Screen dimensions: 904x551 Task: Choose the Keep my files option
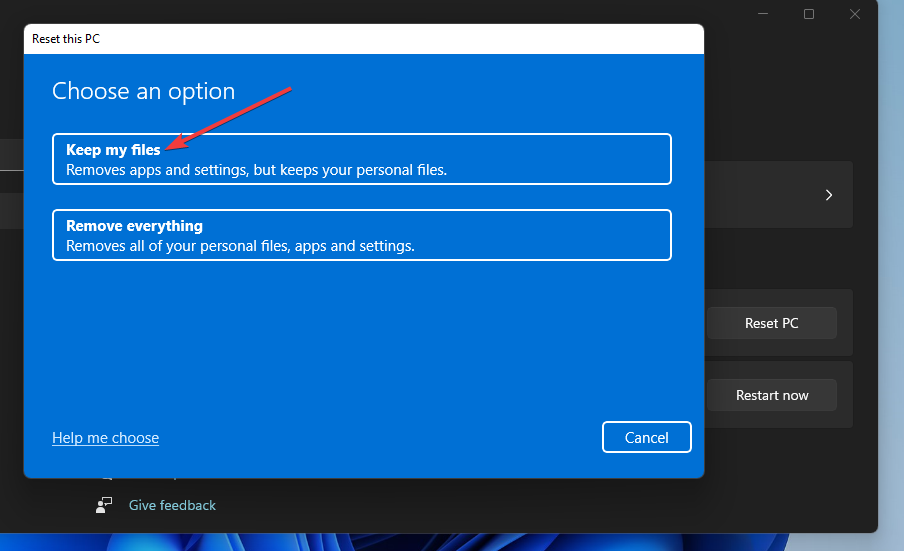coord(361,159)
